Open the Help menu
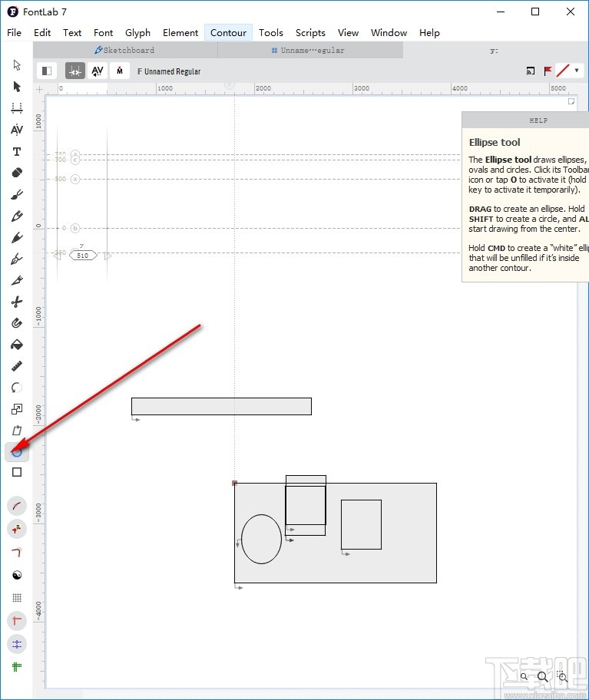 pos(429,32)
